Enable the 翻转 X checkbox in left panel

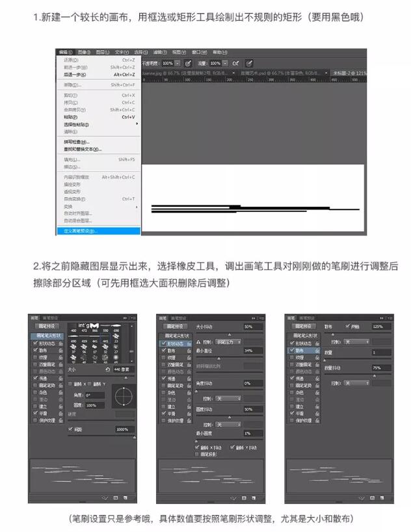pyautogui.click(x=70, y=384)
